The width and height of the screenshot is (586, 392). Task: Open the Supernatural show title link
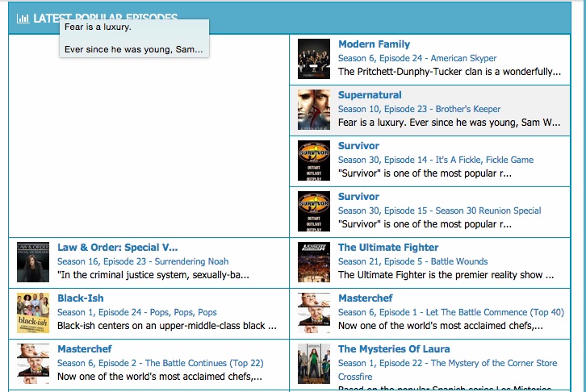pos(370,95)
